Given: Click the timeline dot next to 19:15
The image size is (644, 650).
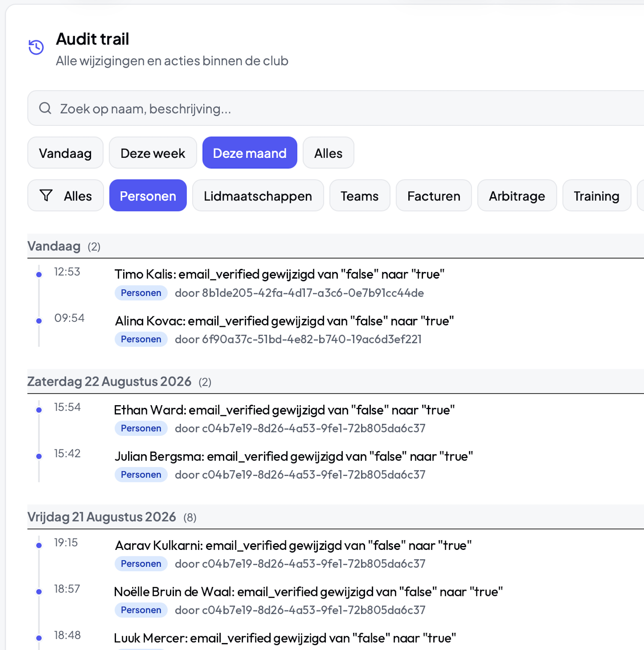Looking at the screenshot, I should coord(39,546).
